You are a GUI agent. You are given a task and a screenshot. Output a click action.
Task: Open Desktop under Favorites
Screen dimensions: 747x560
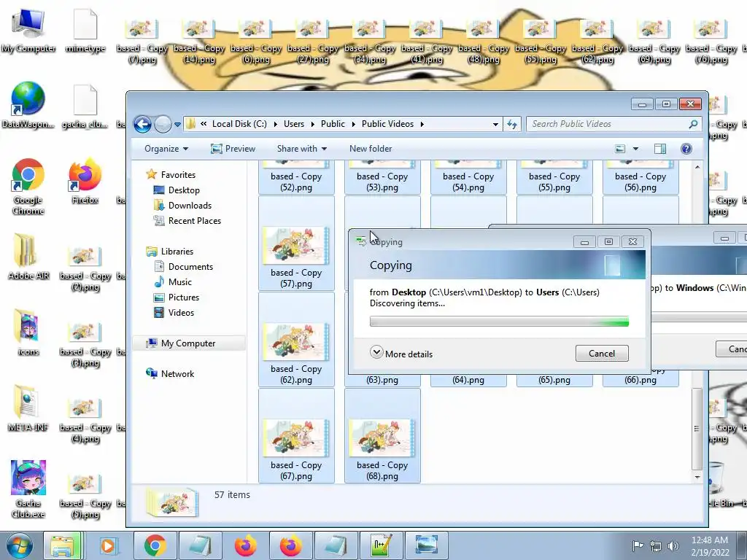click(184, 190)
